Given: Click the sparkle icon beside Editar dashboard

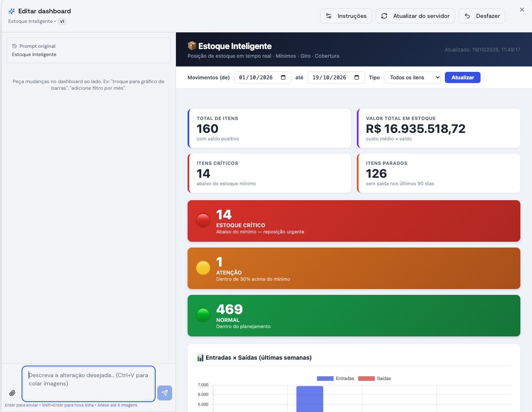Looking at the screenshot, I should 12,11.
